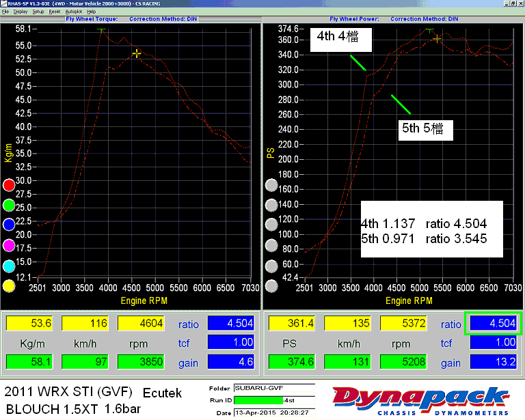Click the power graph Engine RPM axis label

click(409, 300)
